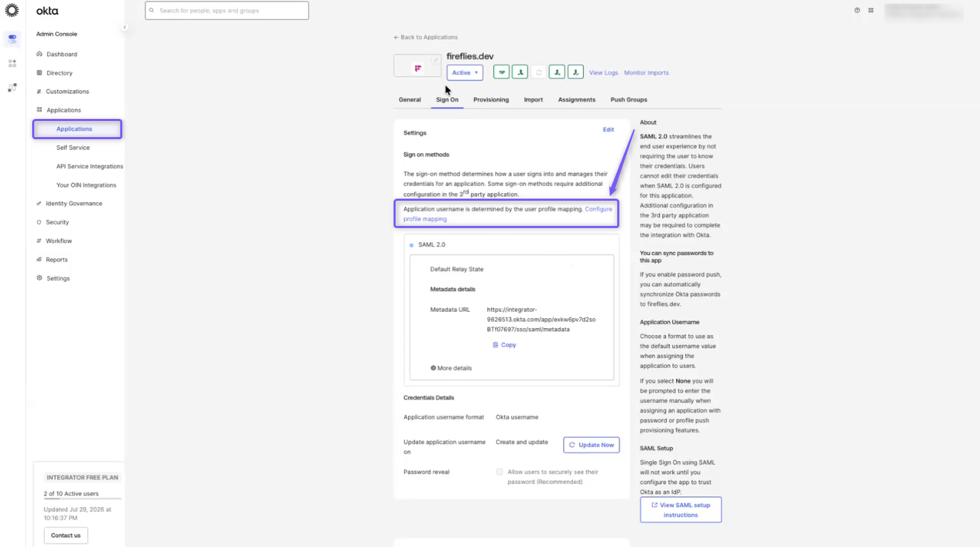980x547 pixels.
Task: Click the magnifier icon in the search bar
Action: (x=152, y=10)
